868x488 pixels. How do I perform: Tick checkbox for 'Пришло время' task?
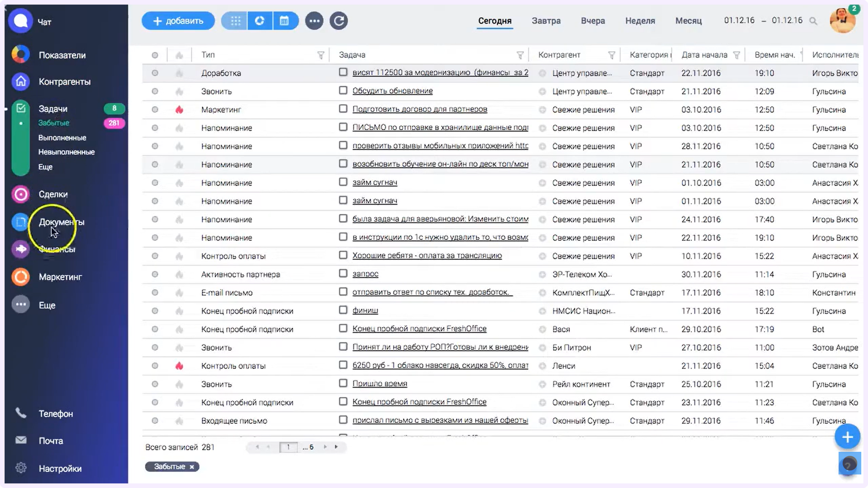343,383
